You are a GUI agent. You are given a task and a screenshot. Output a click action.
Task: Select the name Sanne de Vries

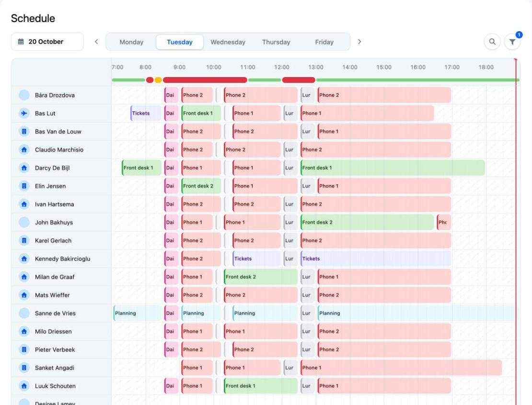click(55, 313)
